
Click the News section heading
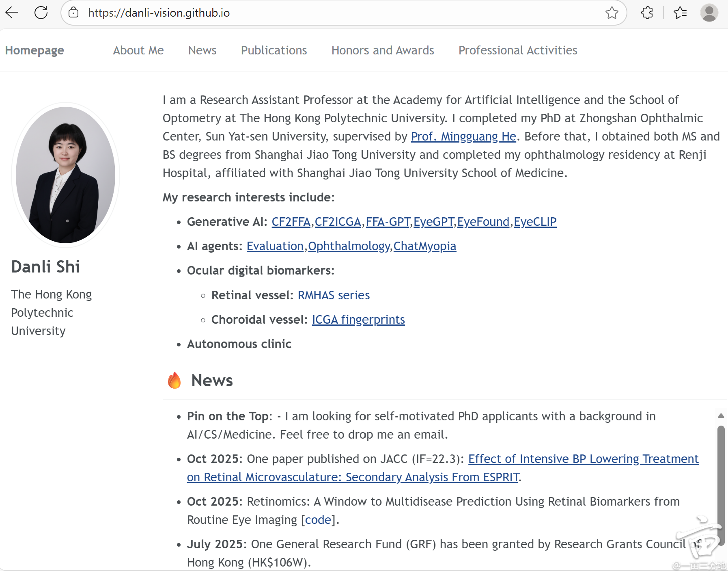212,381
